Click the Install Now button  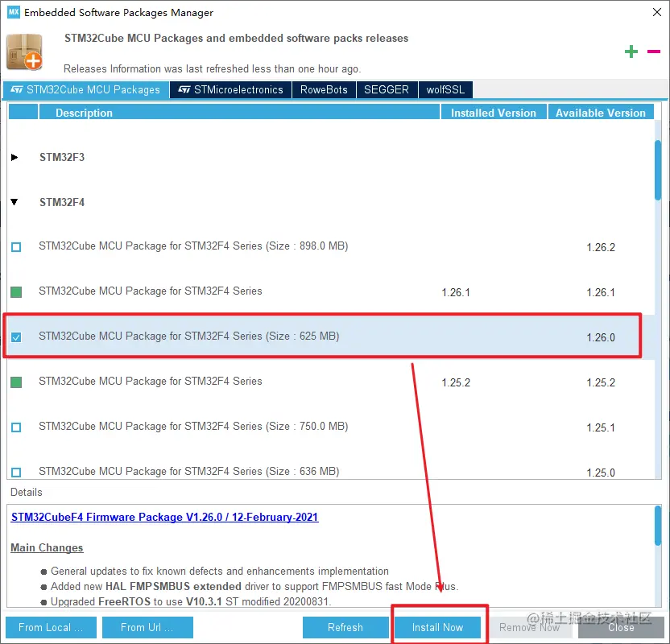437,627
